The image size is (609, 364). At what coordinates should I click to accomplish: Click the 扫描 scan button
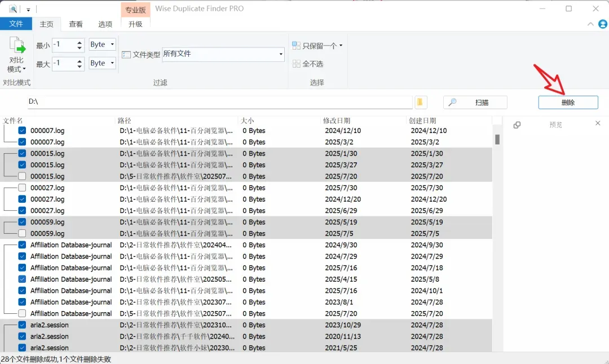[x=475, y=103]
